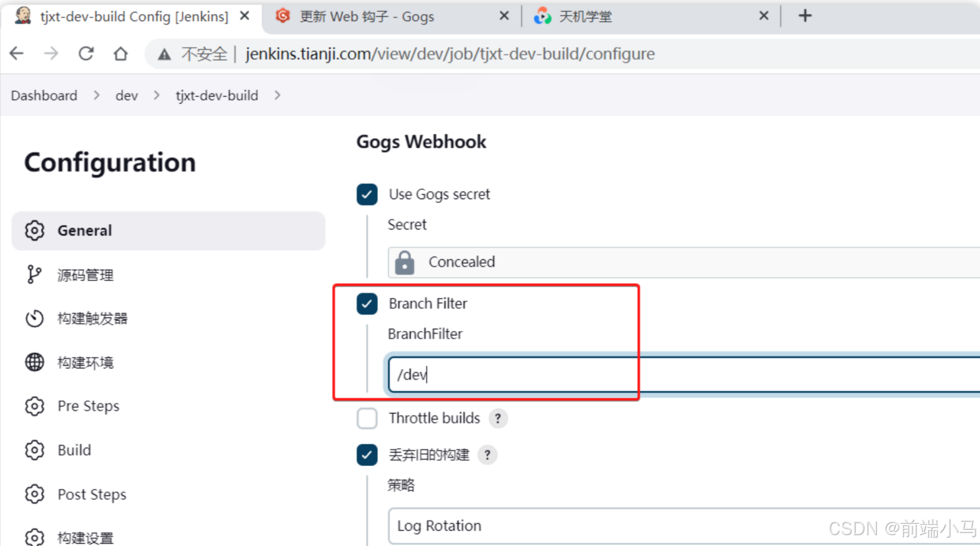Click the 不安全 security label
The image size is (980, 546).
tap(204, 54)
